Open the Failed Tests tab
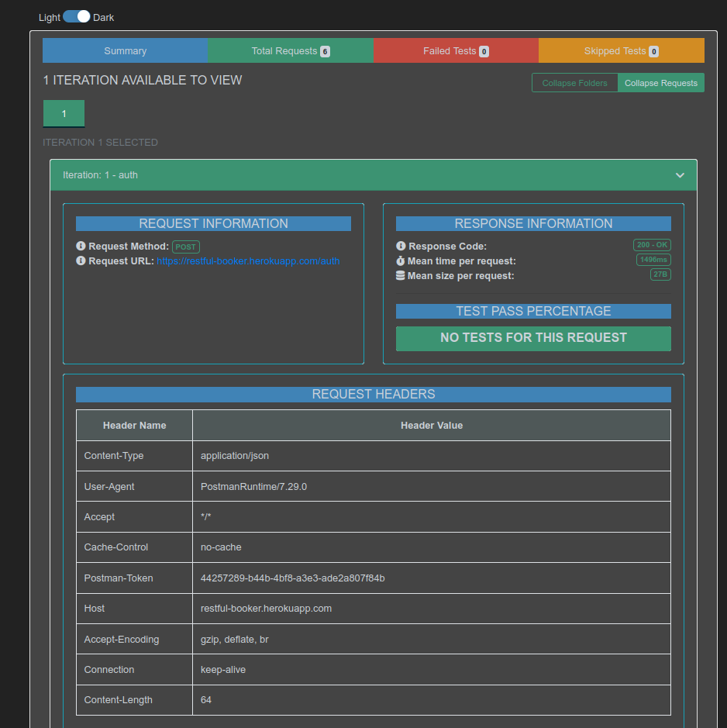 pos(456,50)
